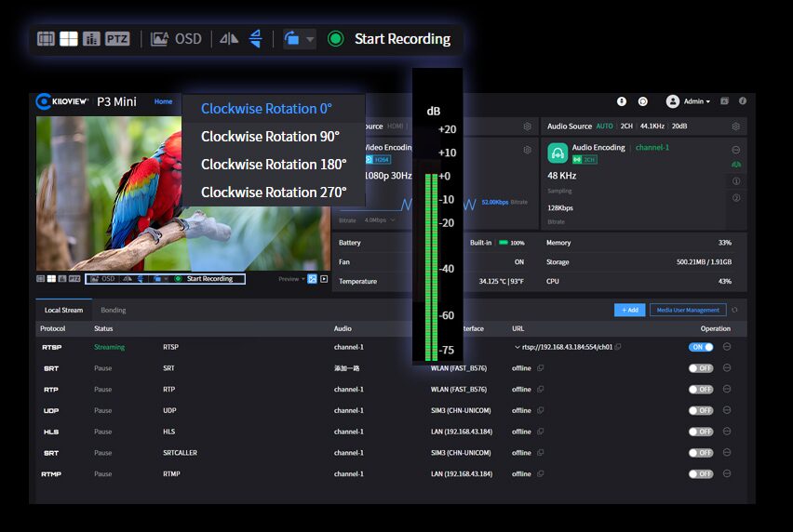Choose Clockwise Rotation 90° from menu
This screenshot has width=793, height=532.
point(270,136)
